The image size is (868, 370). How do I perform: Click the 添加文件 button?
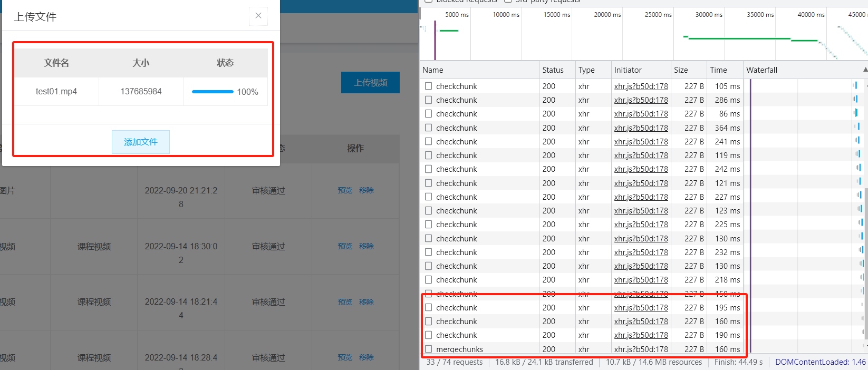click(x=141, y=142)
